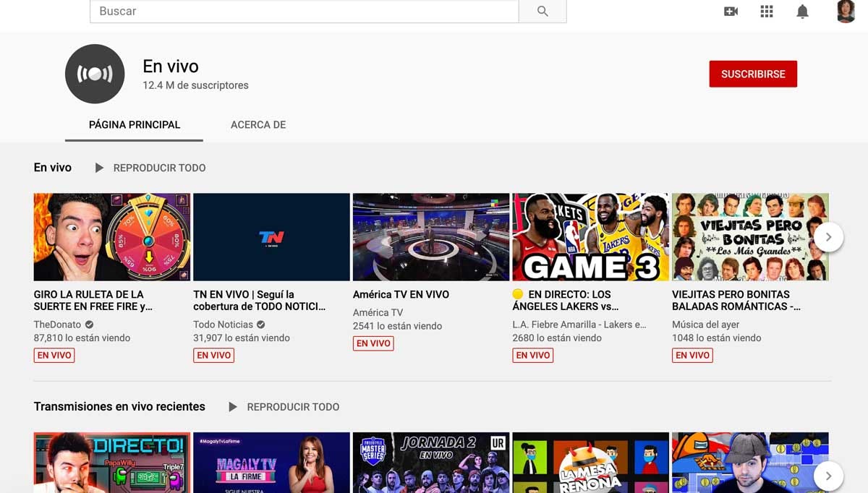Expand the En vivo carousel with the right arrow
Screen dimensions: 868x493
pos(829,236)
